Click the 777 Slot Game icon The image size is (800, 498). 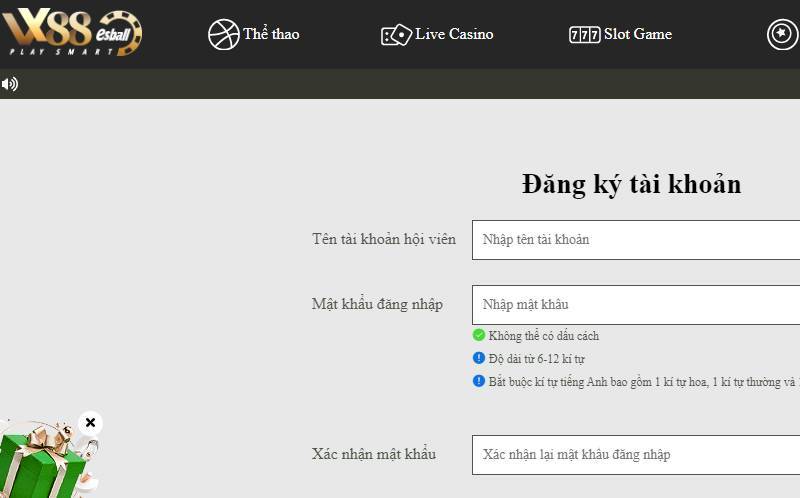pos(585,35)
